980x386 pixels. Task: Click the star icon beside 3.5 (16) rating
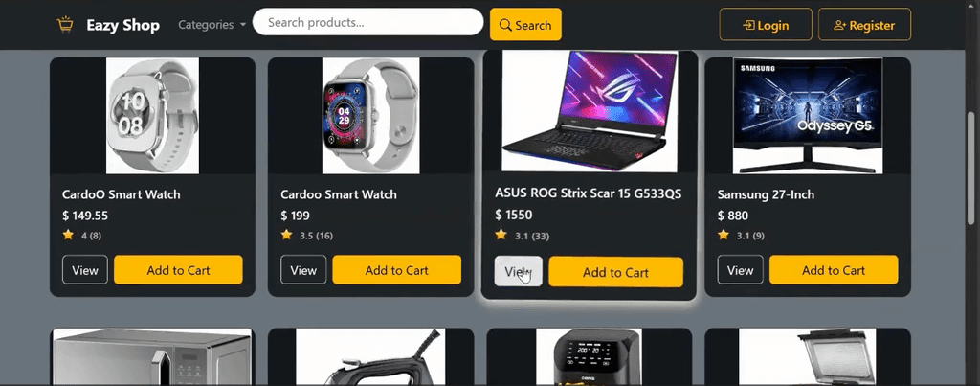coord(286,236)
